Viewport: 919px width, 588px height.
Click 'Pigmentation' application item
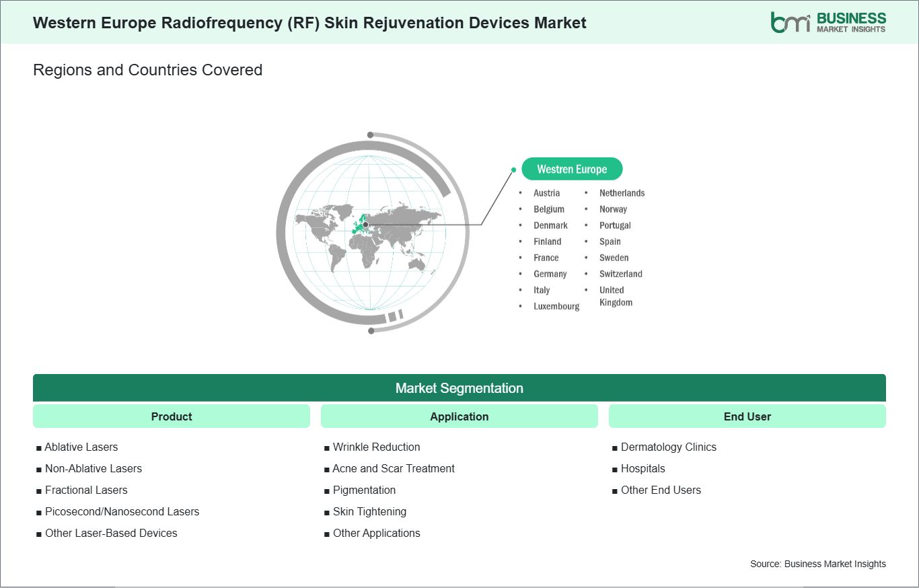(x=364, y=490)
